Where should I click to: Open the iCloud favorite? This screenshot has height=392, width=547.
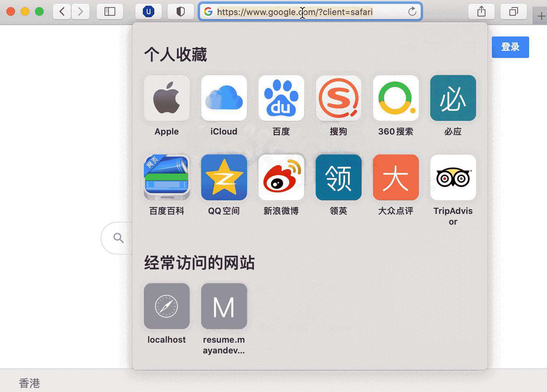pos(224,98)
